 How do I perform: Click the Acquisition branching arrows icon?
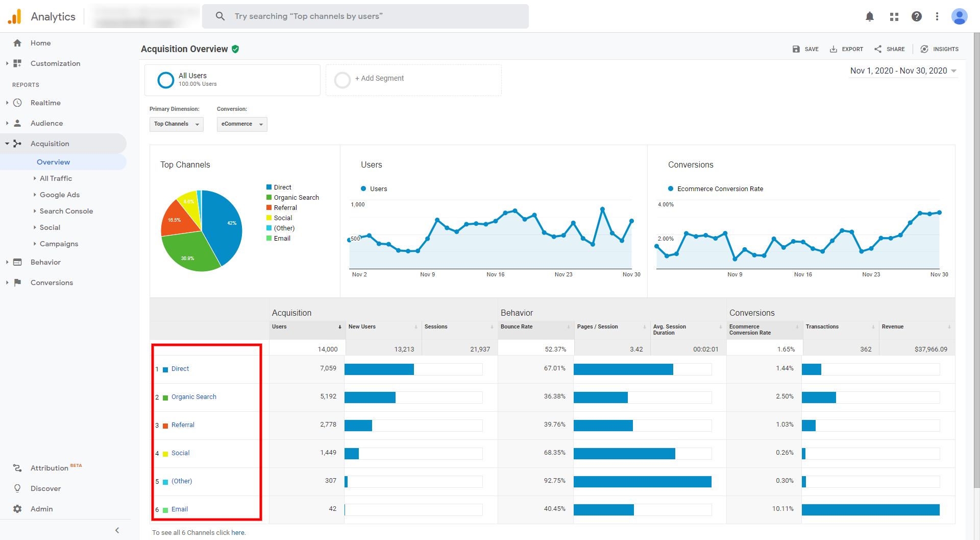point(17,144)
